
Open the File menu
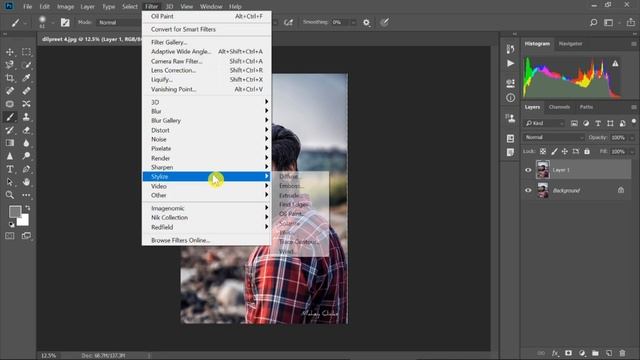coord(27,7)
